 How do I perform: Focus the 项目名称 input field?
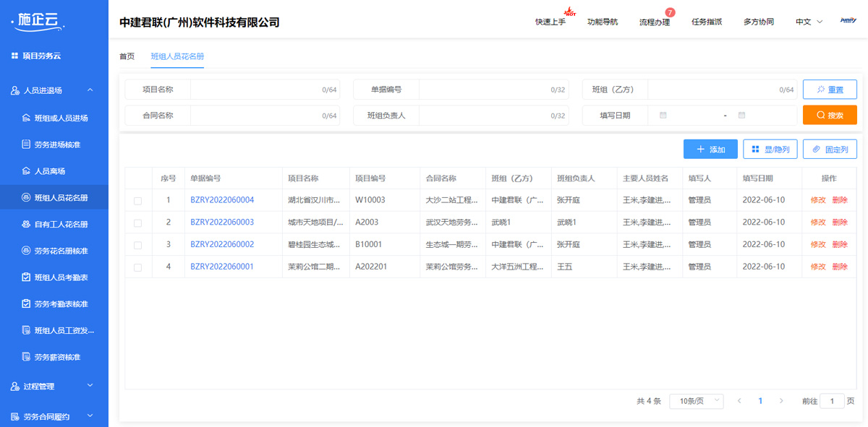click(265, 90)
